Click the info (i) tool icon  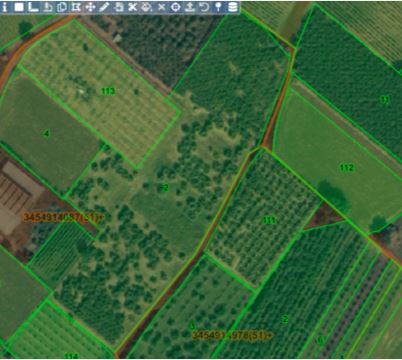(x=5, y=7)
